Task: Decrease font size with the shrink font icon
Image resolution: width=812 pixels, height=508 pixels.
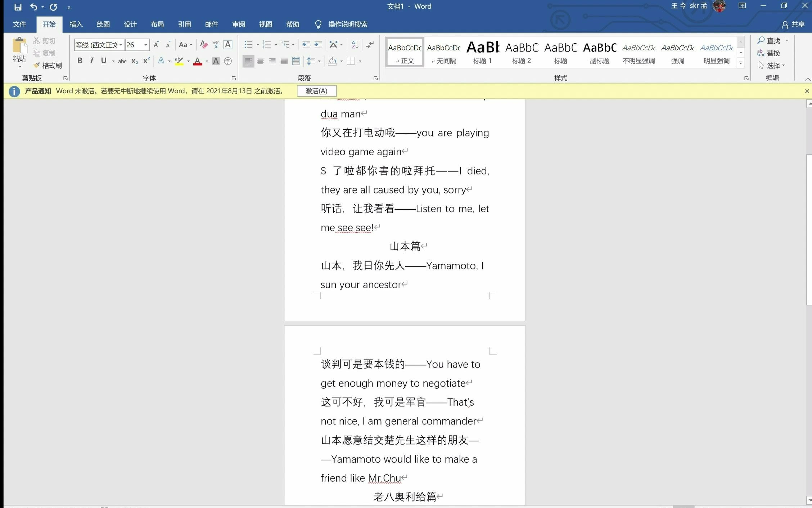Action: (x=168, y=45)
